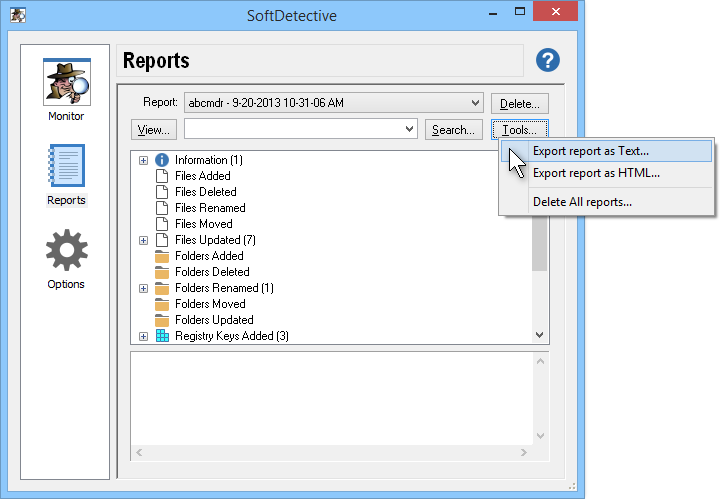
Task: Click the details pane scroll up arrow
Action: 540,361
